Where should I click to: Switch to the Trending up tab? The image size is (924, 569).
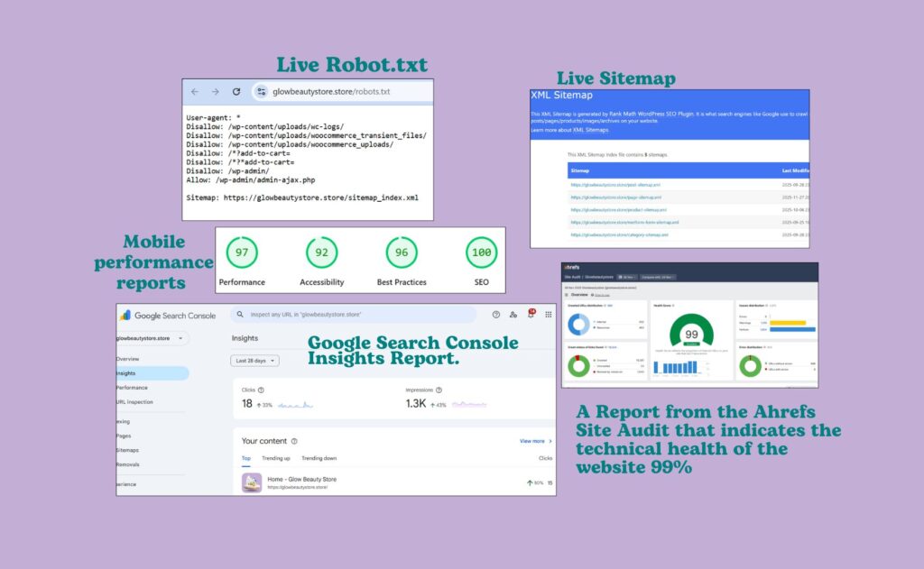tap(276, 458)
